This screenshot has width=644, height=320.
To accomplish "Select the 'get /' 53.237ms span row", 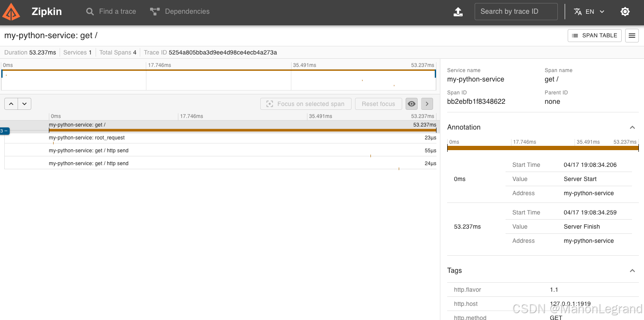I will (x=242, y=127).
